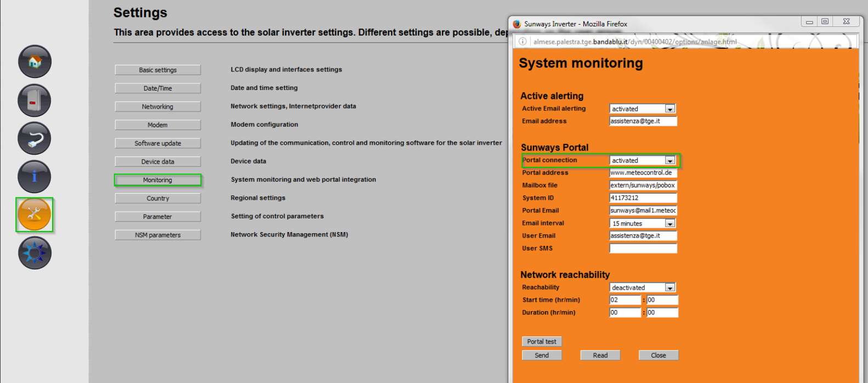Click the 'Email interval' label
This screenshot has width=868, height=383.
click(543, 223)
